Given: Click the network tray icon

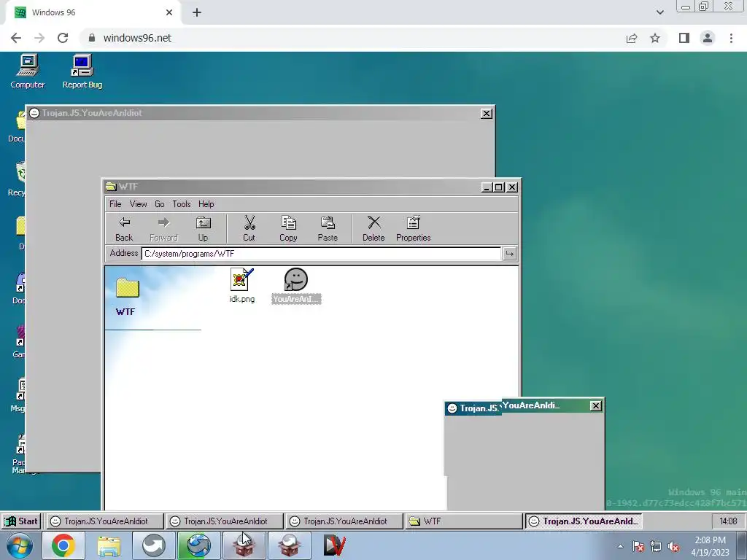Looking at the screenshot, I should click(656, 547).
